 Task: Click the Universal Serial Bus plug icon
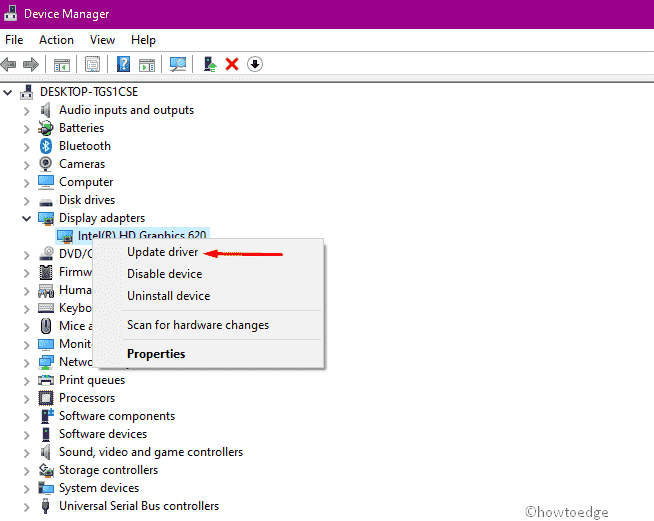[x=45, y=506]
